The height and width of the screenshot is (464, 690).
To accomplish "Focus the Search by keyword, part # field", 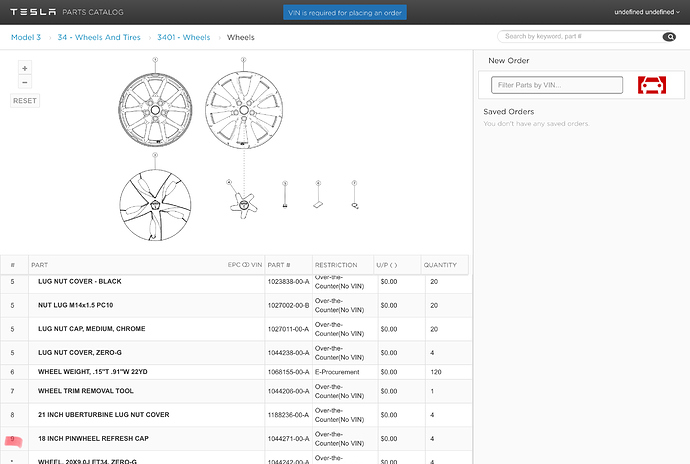I will (x=580, y=37).
